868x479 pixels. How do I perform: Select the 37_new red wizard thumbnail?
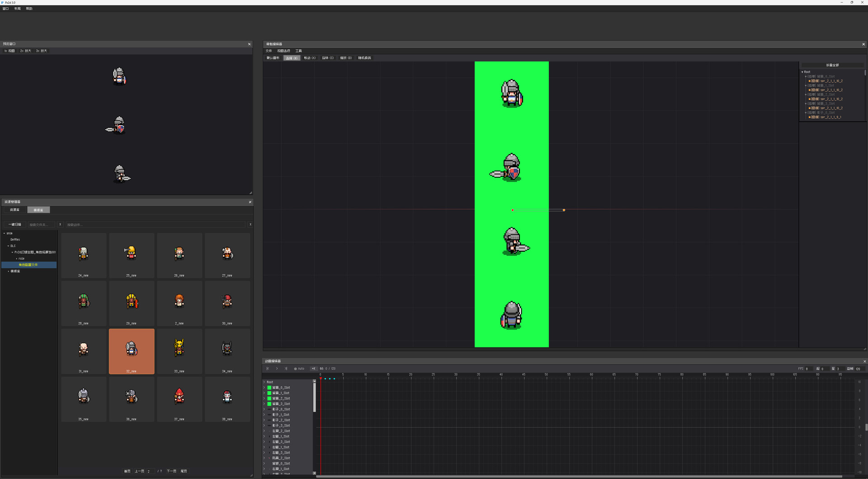tap(179, 399)
